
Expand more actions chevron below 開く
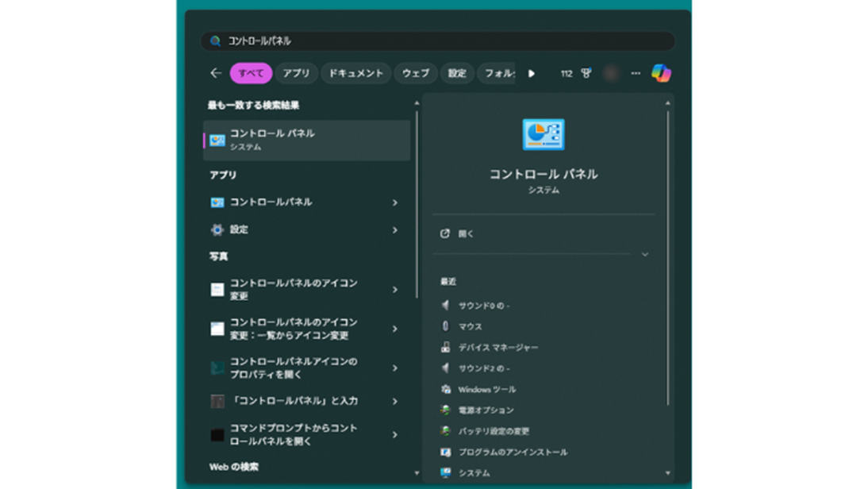point(644,255)
